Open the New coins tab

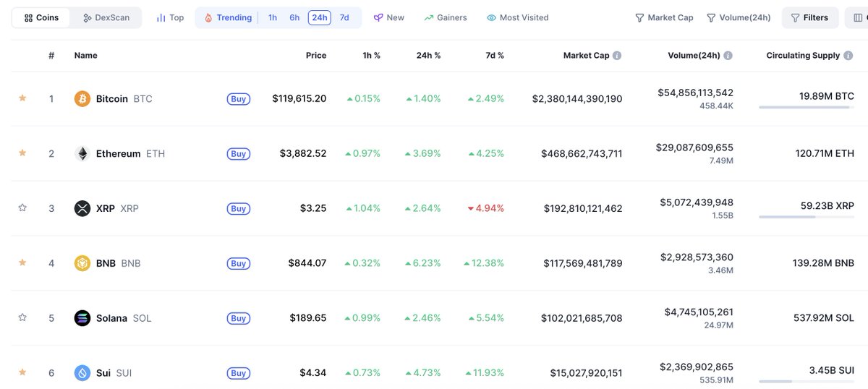(x=389, y=17)
